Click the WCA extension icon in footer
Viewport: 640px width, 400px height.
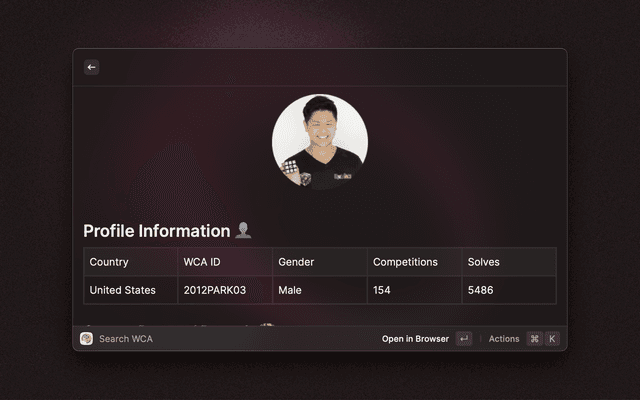[x=87, y=339]
